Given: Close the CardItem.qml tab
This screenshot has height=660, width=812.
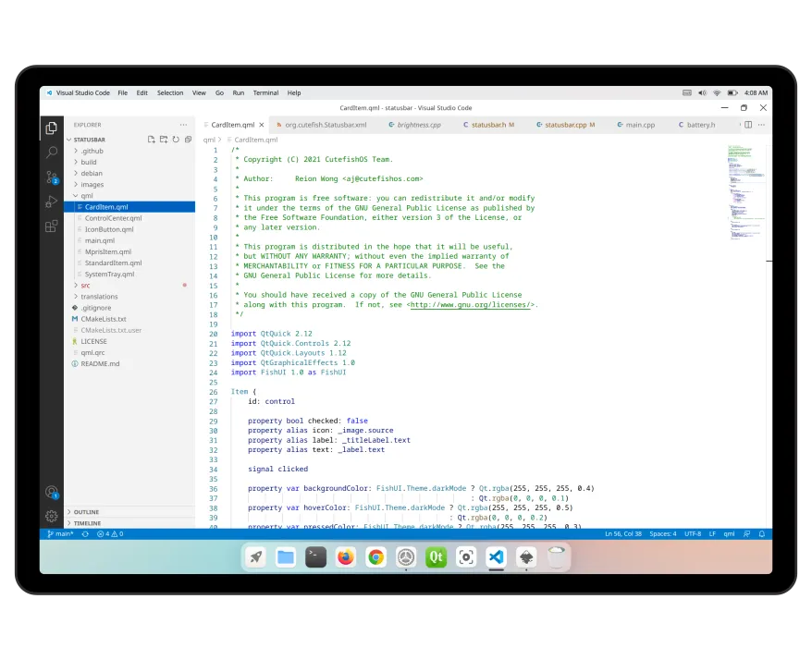Looking at the screenshot, I should click(x=262, y=125).
